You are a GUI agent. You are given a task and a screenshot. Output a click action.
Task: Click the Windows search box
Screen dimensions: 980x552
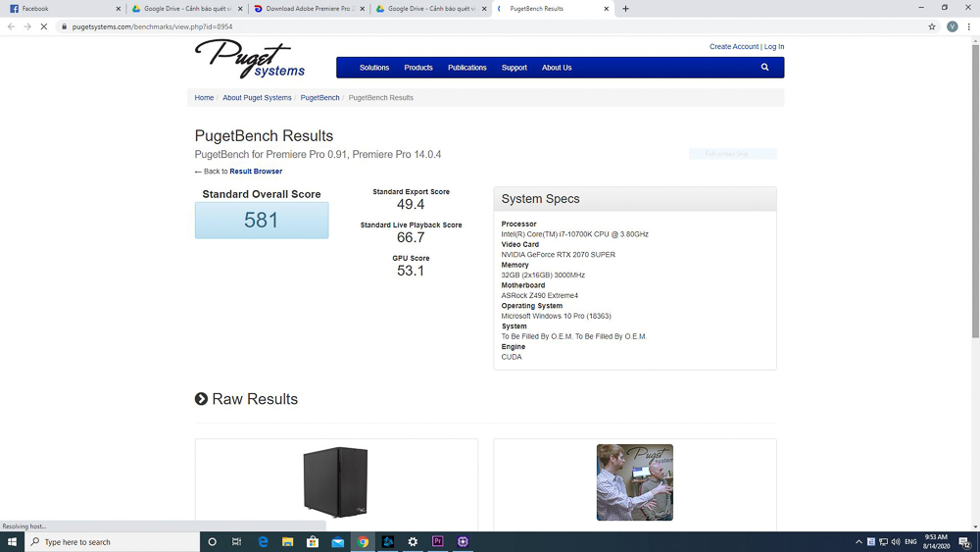(x=113, y=541)
